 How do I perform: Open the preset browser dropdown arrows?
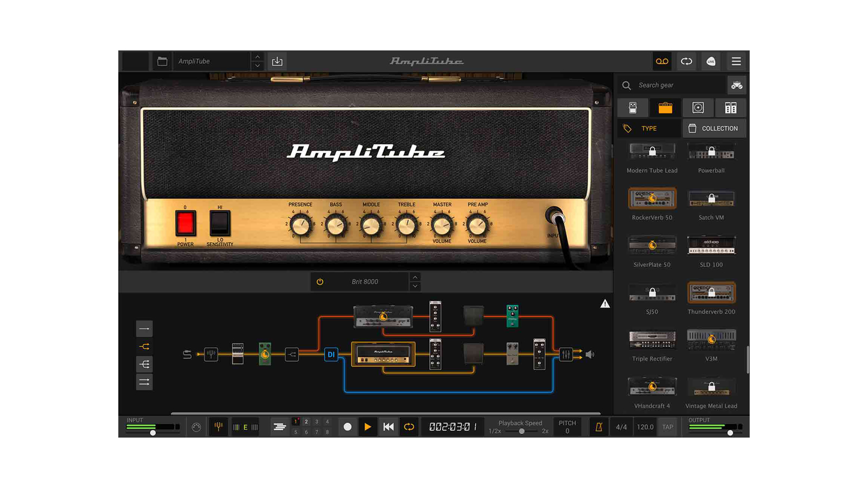[257, 61]
